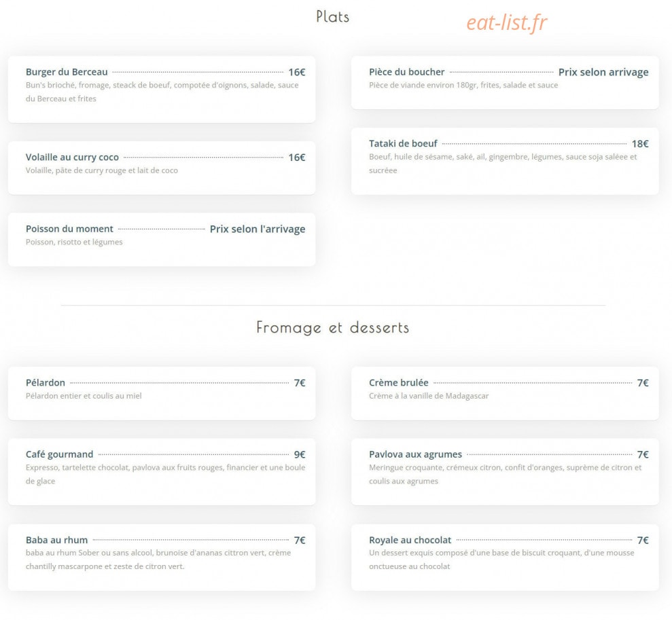
Task: Click the 16€ price of Burger du Berceau
Action: pyautogui.click(x=296, y=73)
